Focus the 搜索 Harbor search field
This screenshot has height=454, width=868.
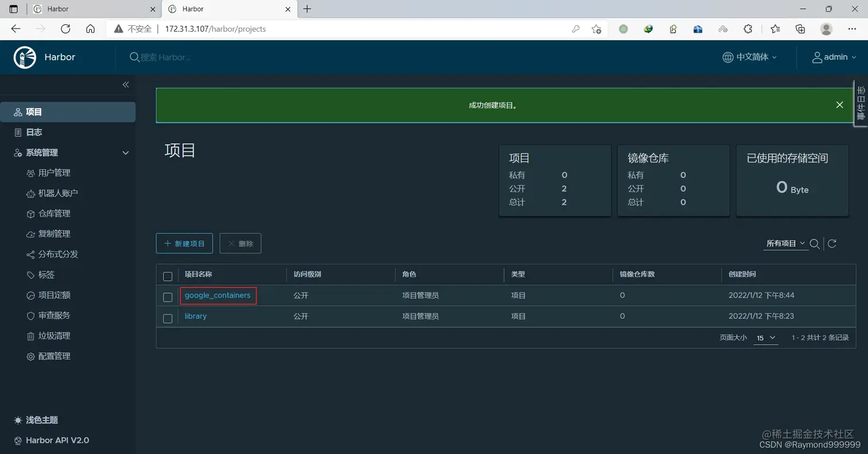pyautogui.click(x=166, y=57)
